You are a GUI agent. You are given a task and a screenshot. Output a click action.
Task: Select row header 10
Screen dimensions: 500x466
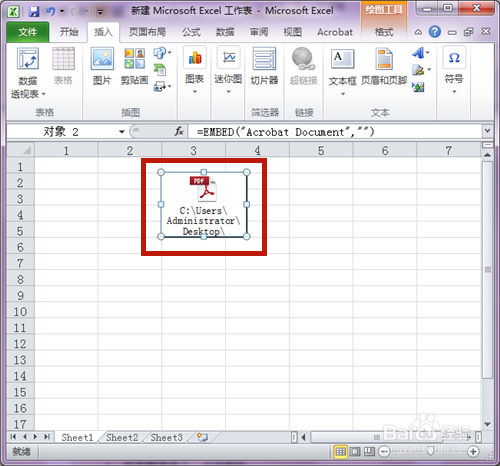point(20,312)
